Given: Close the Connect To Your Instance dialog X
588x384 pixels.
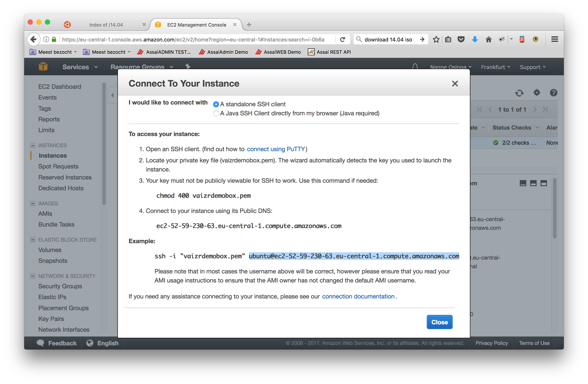Looking at the screenshot, I should (x=455, y=84).
